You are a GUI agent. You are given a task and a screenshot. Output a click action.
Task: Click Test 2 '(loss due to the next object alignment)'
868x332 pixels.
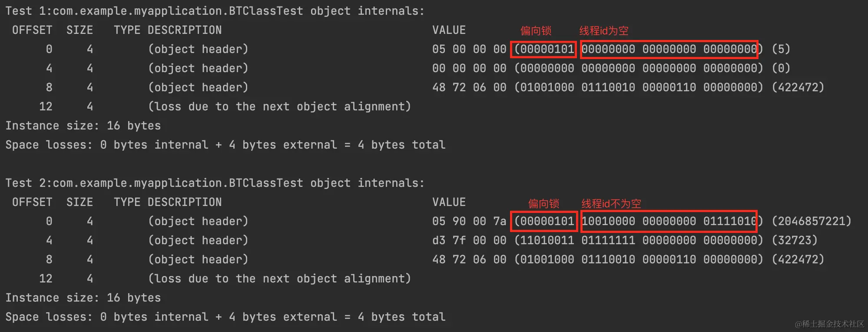(x=279, y=279)
